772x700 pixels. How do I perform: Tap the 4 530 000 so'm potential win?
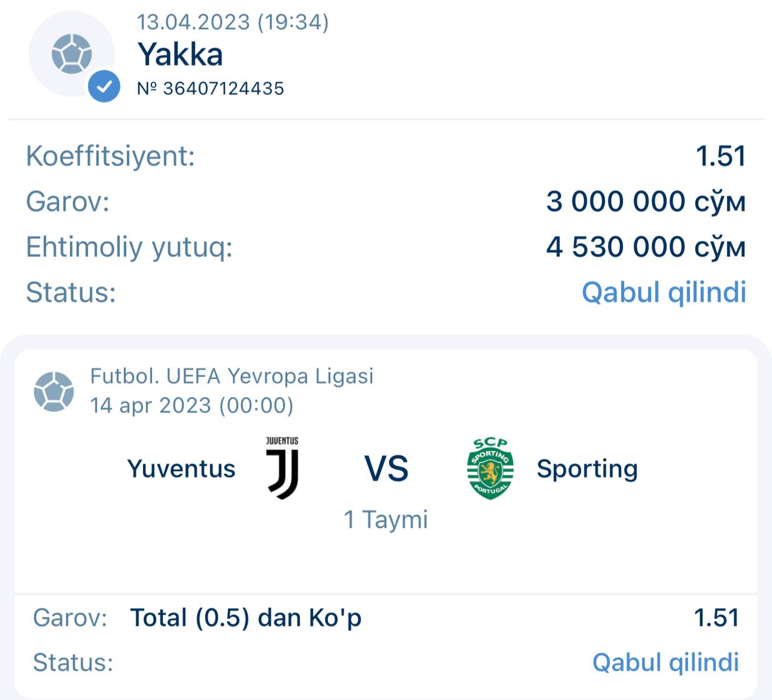point(645,247)
